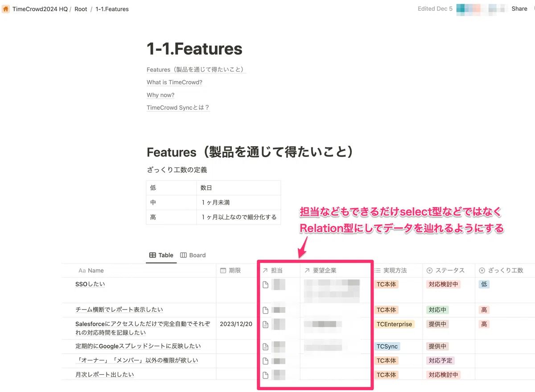Image resolution: width=535 pixels, height=392 pixels.
Task: Click the 実現方法 column header
Action: tap(390, 270)
